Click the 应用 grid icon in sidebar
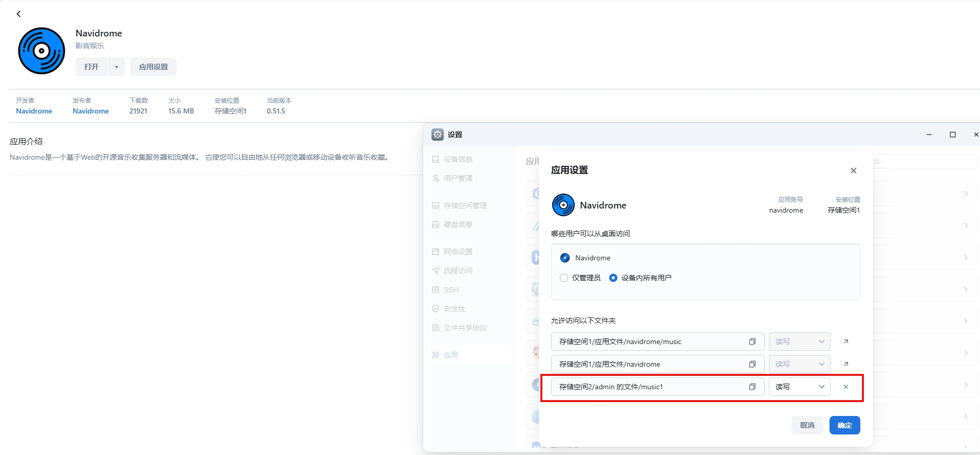Image resolution: width=980 pixels, height=455 pixels. click(x=436, y=355)
